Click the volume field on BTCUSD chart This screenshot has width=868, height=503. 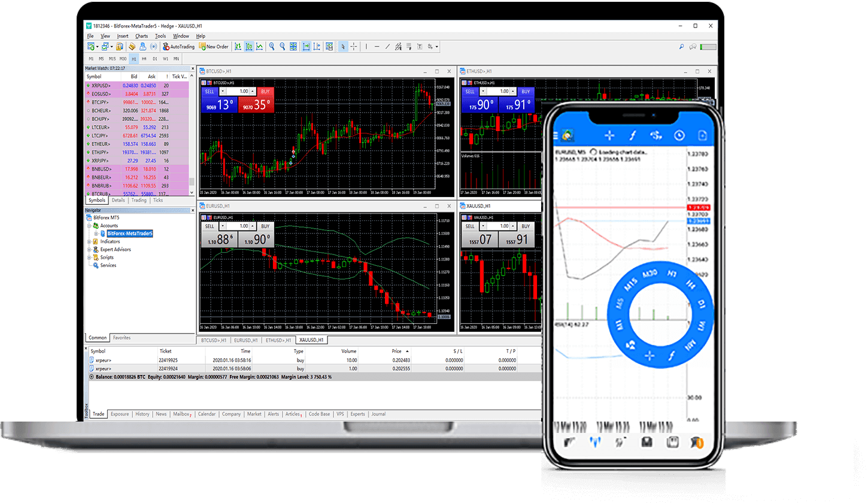238,92
